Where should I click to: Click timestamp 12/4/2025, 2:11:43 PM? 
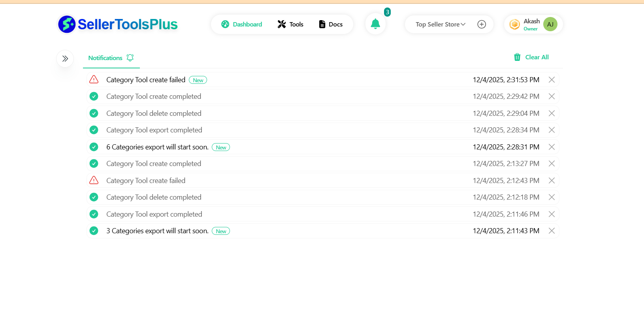click(506, 231)
